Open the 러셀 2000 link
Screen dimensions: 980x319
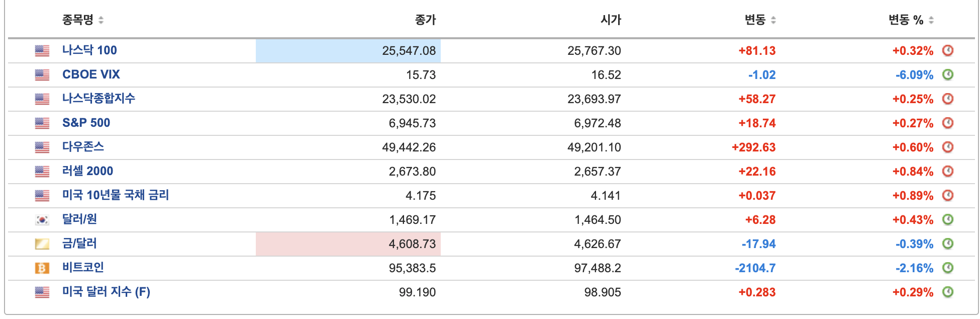[87, 171]
